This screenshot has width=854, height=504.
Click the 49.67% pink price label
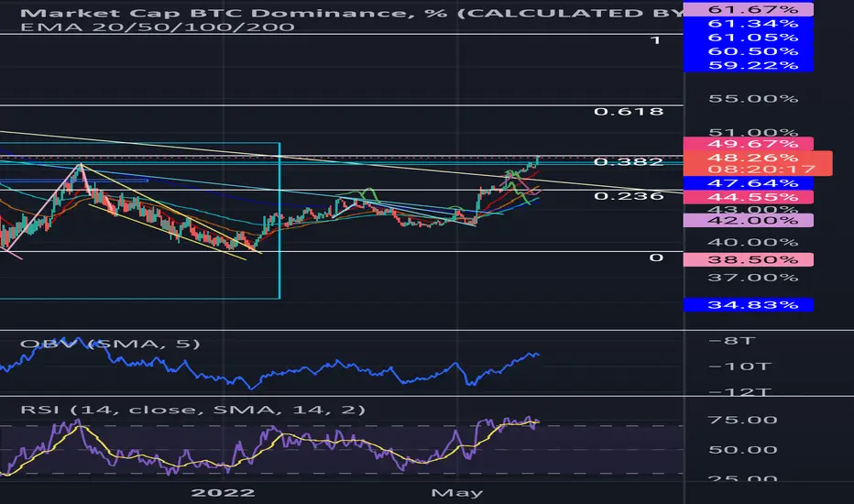point(748,144)
